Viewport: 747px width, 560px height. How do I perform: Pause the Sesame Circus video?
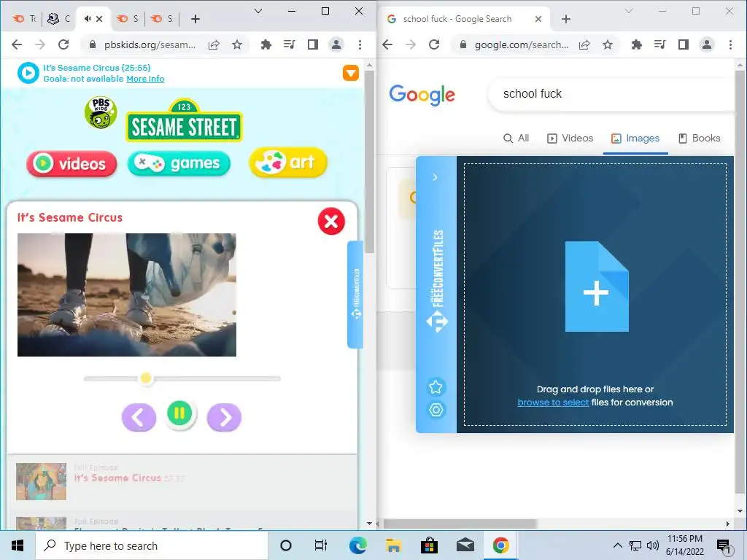(x=179, y=413)
